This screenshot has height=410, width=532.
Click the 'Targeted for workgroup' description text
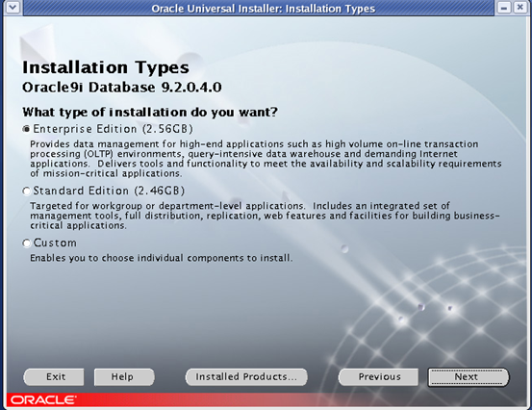265,216
